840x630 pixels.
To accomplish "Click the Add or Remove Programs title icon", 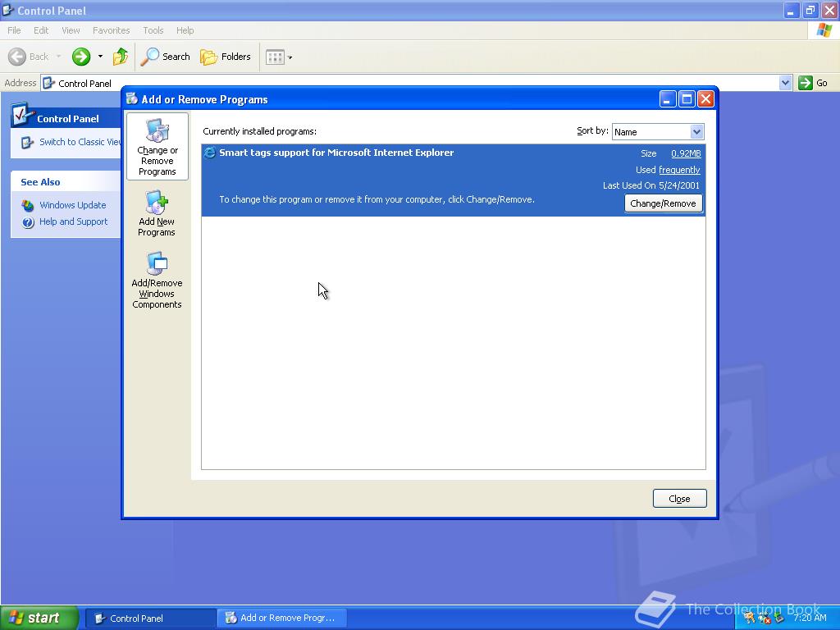I will point(132,98).
